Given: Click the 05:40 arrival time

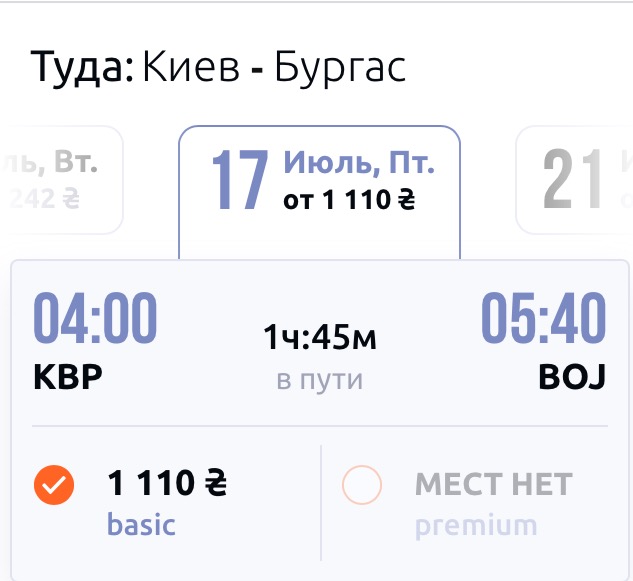Looking at the screenshot, I should pos(544,320).
